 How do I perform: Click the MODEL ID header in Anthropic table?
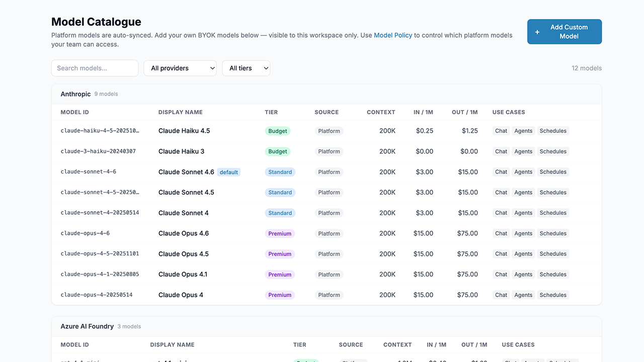coord(74,112)
